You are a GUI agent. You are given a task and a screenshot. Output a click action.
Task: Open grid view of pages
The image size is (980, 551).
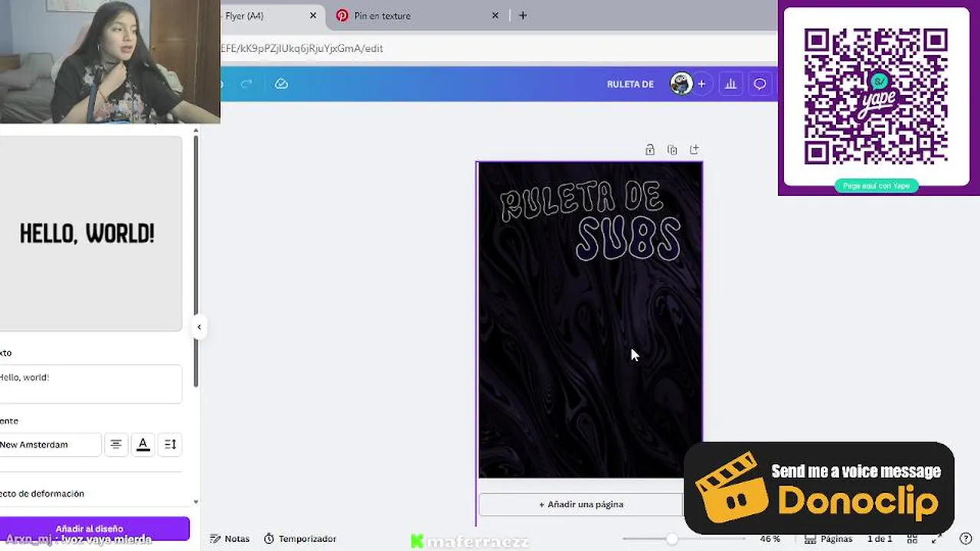912,539
